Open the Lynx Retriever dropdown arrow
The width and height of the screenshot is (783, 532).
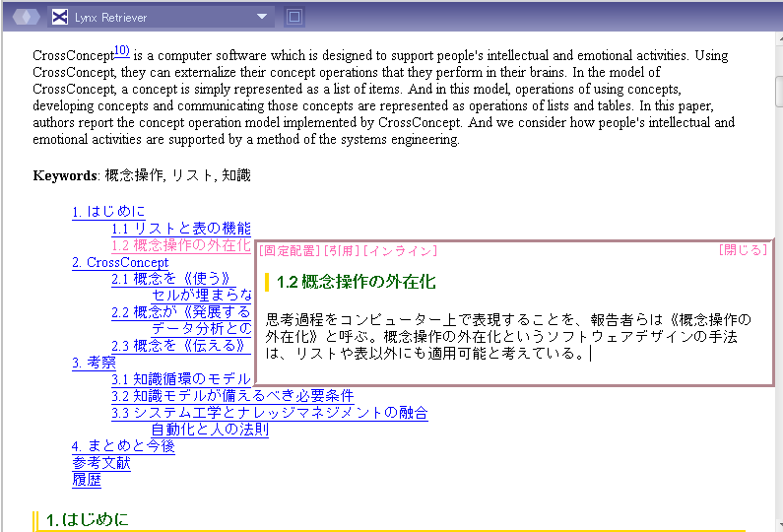point(262,17)
